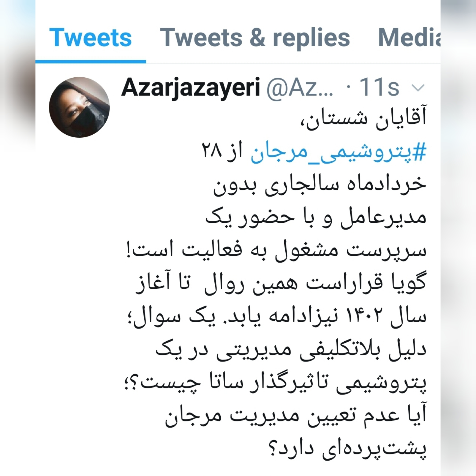The height and width of the screenshot is (476, 476).
Task: Open the #پتروشیمی_مرجان hashtag
Action: pos(338,152)
